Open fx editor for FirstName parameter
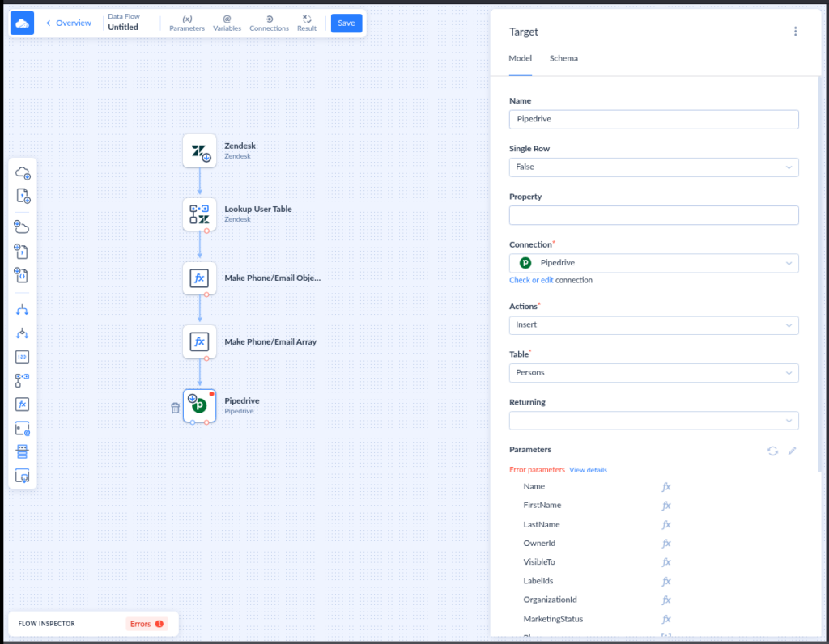The width and height of the screenshot is (829, 644). tap(666, 506)
